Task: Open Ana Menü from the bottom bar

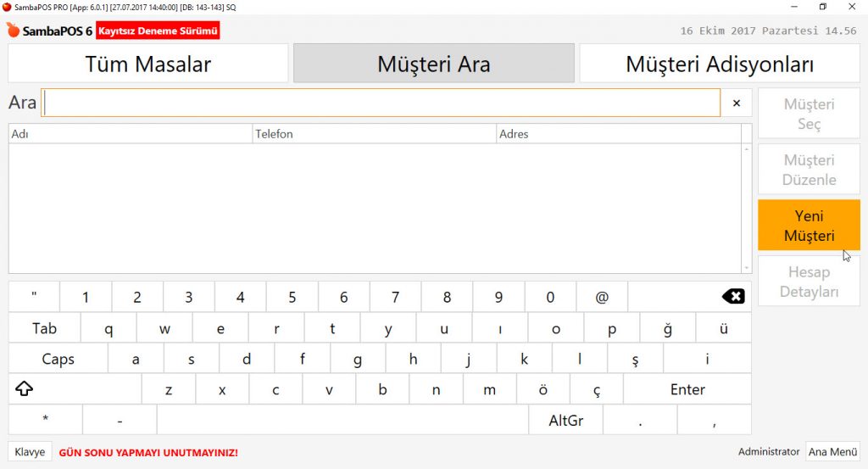Action: click(832, 452)
